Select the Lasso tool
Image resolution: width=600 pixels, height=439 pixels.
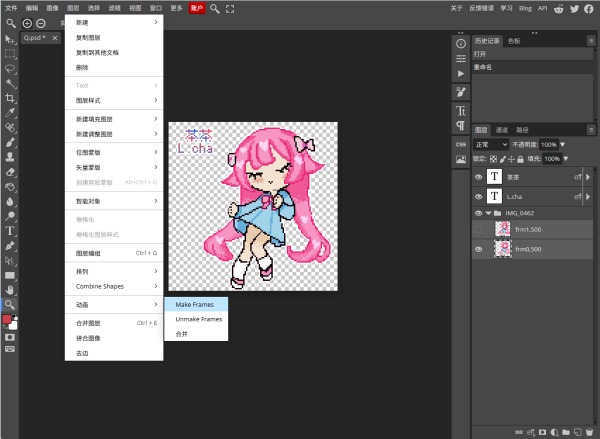[10, 69]
